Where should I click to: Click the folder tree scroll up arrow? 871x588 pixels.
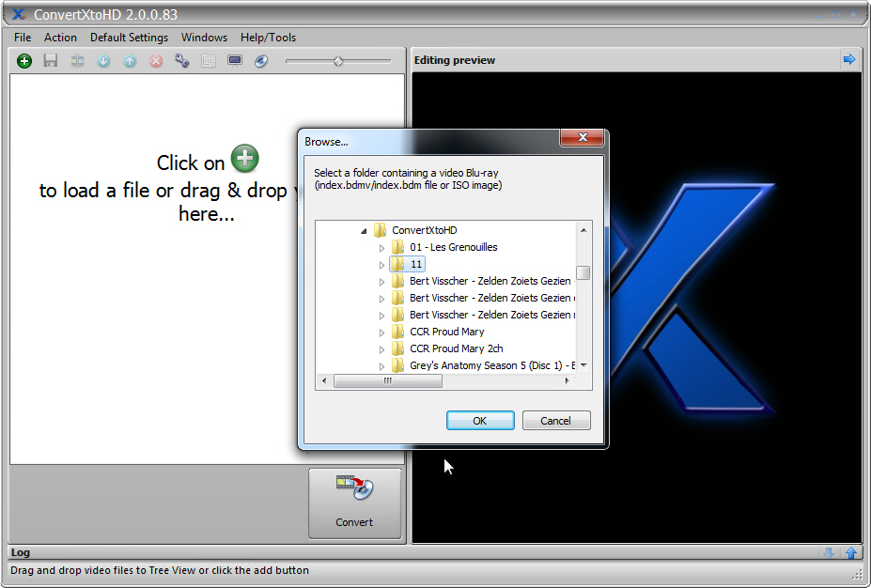(583, 230)
